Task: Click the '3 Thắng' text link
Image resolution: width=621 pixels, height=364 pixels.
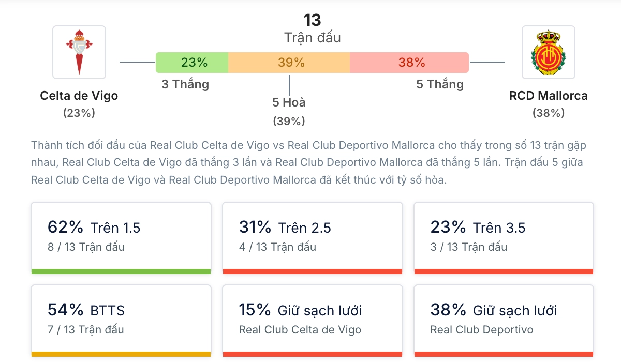Action: pos(185,84)
